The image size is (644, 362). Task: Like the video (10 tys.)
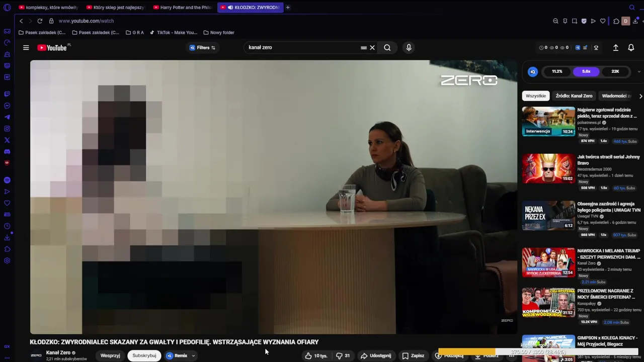pos(316,355)
